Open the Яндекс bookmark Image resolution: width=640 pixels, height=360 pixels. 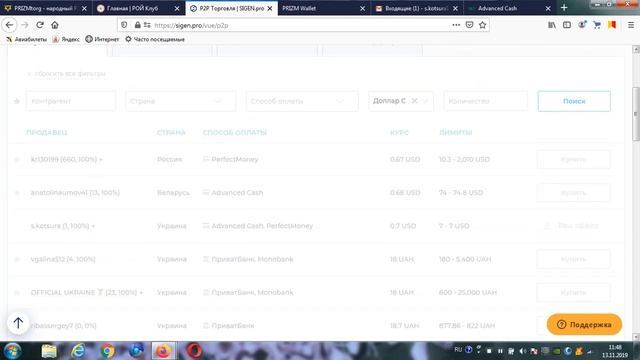coord(66,39)
